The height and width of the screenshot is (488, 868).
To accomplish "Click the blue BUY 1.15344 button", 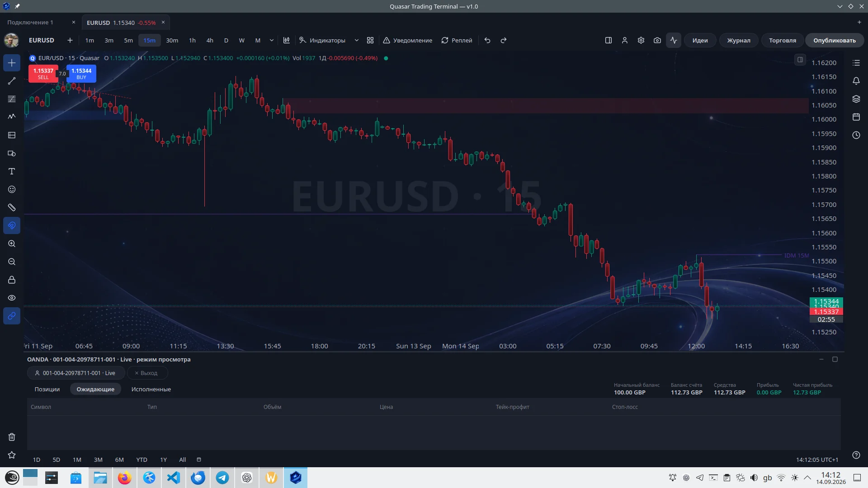I will pyautogui.click(x=81, y=74).
